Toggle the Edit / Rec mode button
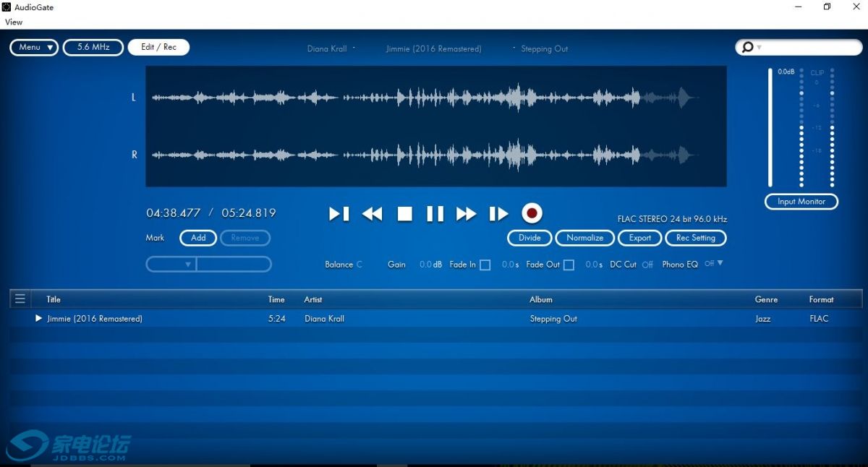 pos(158,47)
